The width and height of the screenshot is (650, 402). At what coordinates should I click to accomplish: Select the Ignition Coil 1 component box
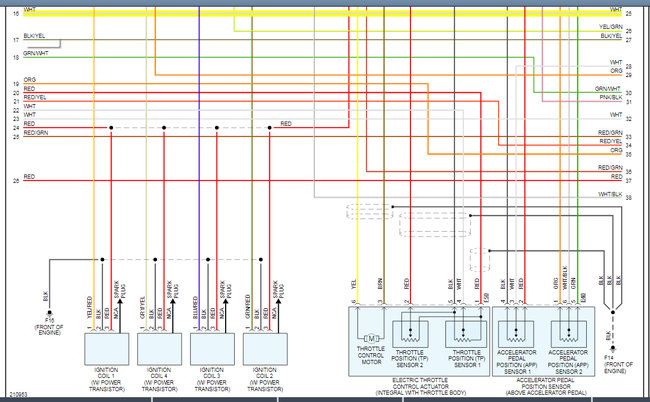(107, 349)
